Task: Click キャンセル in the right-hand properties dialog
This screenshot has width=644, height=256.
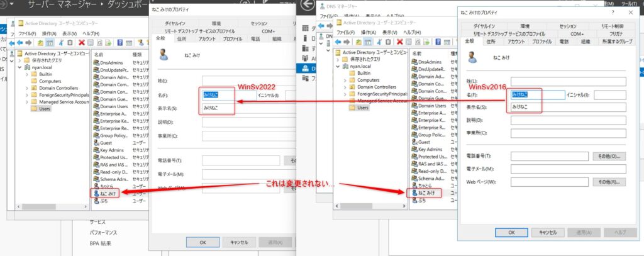Action: pyautogui.click(x=547, y=232)
